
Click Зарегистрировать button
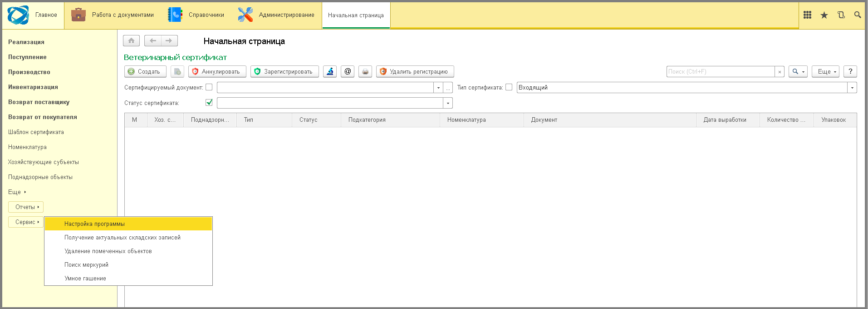pyautogui.click(x=284, y=71)
